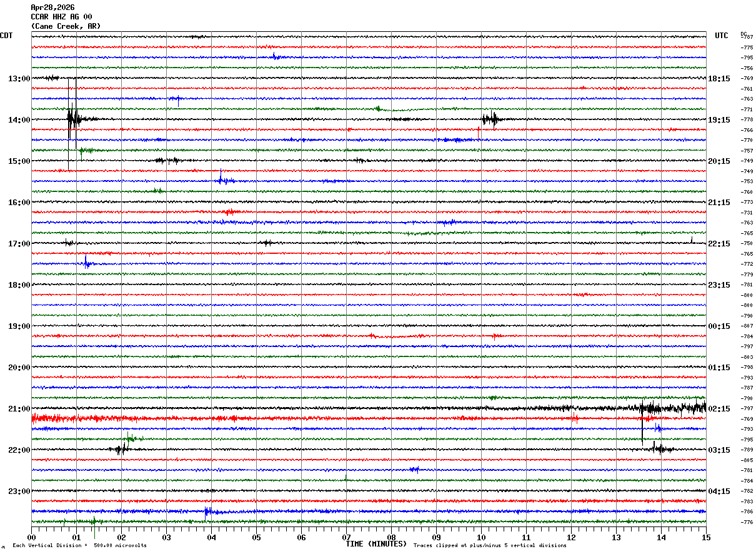Click the CDT timezone header
This screenshot has width=756, height=554.
point(6,36)
